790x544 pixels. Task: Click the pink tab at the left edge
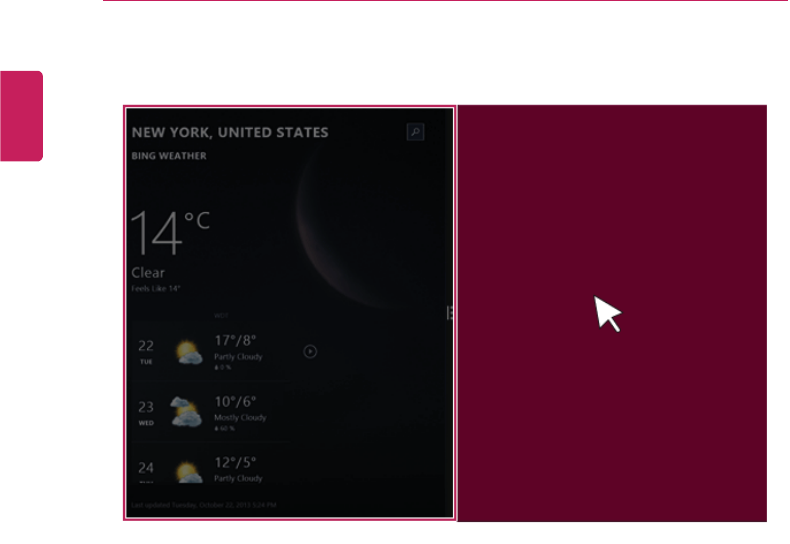[21, 116]
